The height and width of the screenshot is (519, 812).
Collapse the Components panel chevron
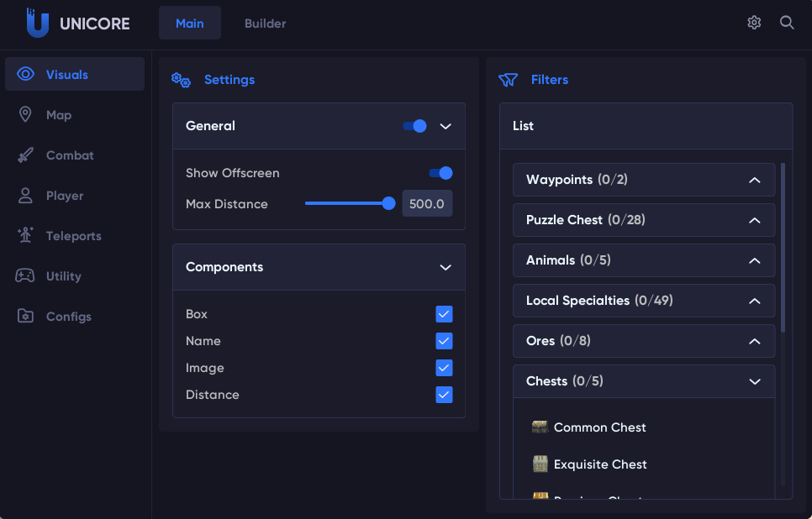point(446,267)
